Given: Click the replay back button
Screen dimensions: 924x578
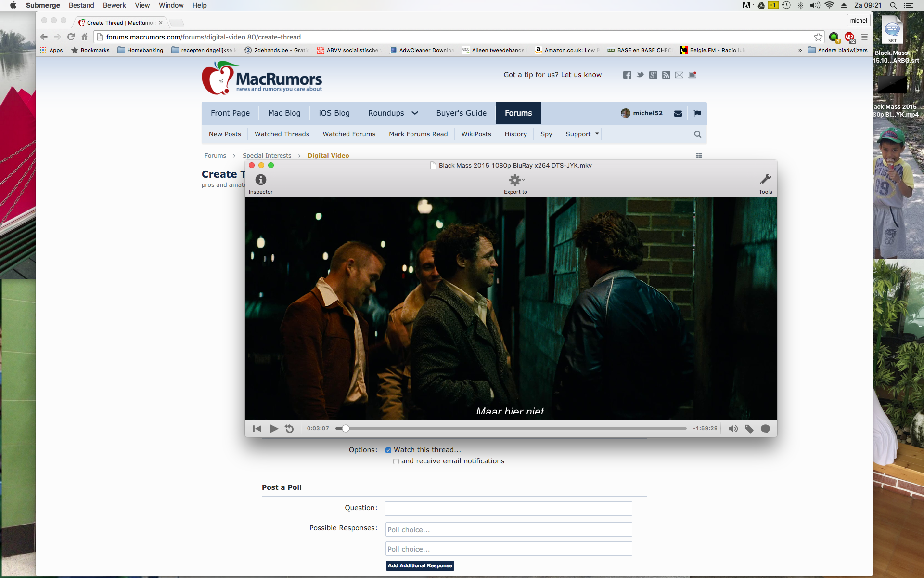Looking at the screenshot, I should click(289, 428).
